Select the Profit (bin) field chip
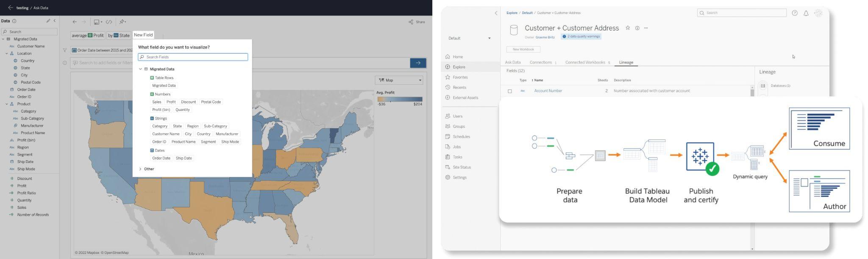This screenshot has height=259, width=868. coord(161,110)
